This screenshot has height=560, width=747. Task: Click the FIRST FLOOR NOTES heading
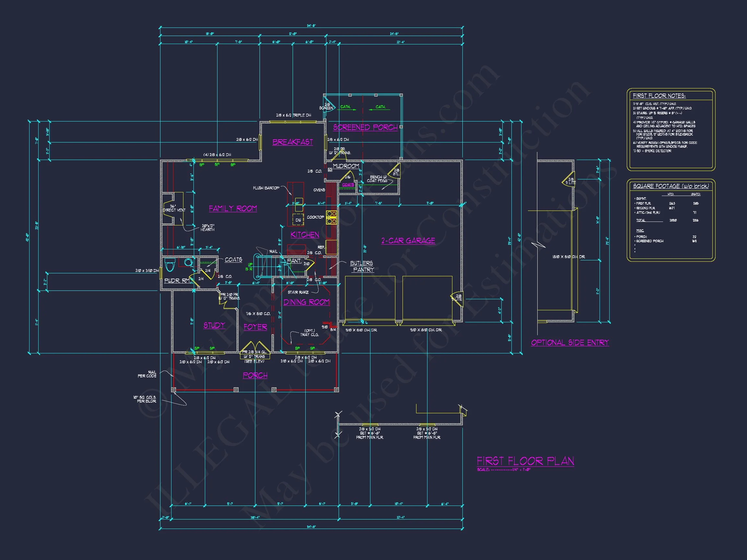pyautogui.click(x=659, y=96)
